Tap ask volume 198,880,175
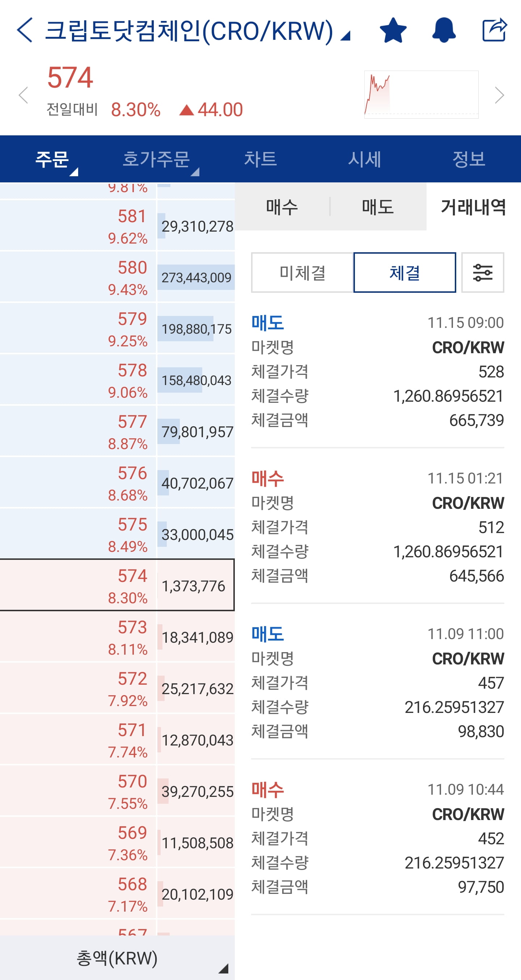Screen dimensions: 521x980 click(196, 329)
